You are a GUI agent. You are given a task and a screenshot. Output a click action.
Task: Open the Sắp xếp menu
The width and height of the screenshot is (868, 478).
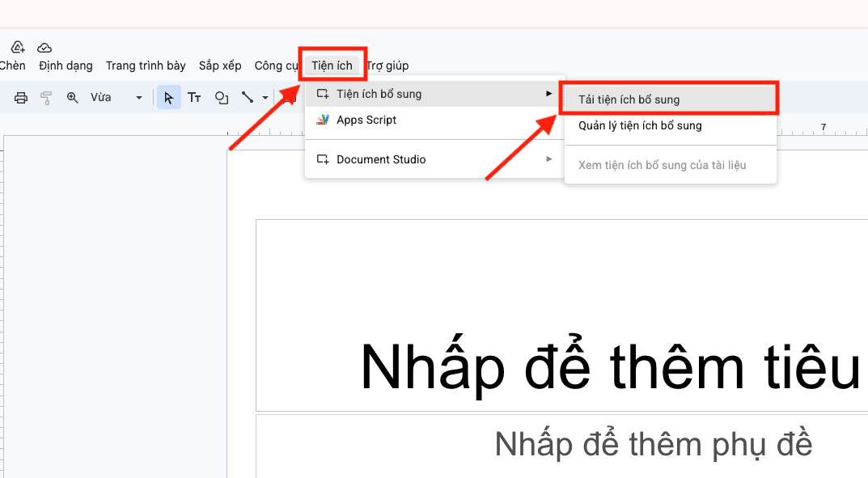point(220,66)
